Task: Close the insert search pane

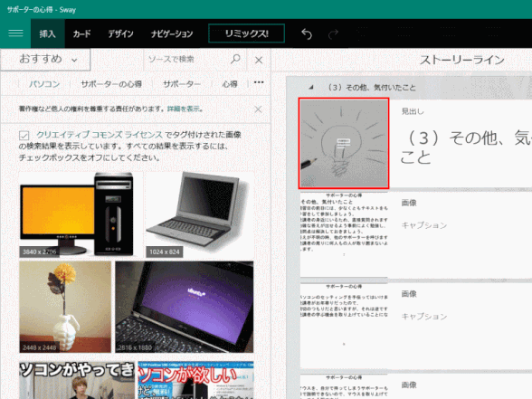Action: (259, 60)
